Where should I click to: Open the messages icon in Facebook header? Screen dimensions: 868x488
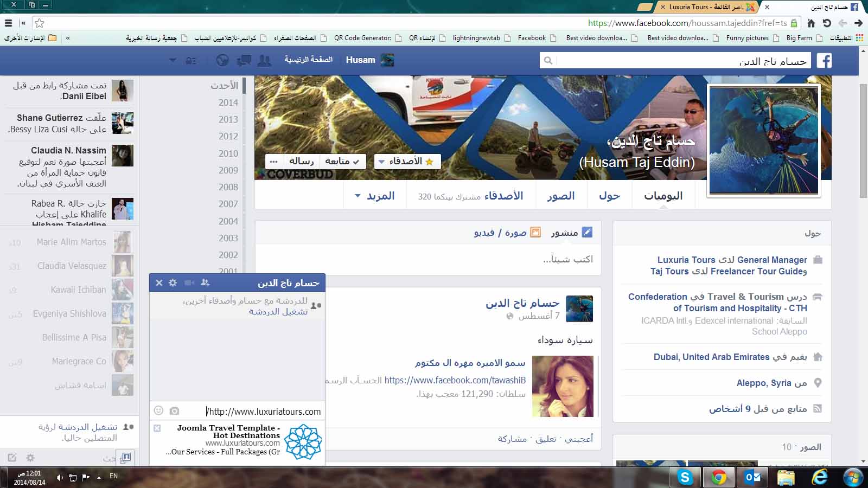pos(244,60)
